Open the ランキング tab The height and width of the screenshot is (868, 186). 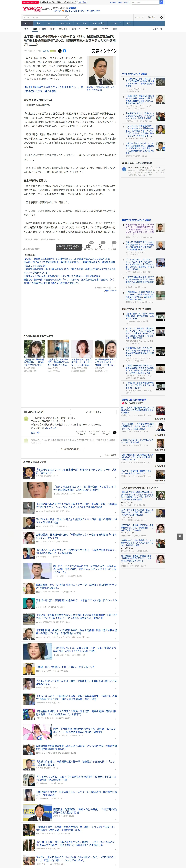click(115, 24)
